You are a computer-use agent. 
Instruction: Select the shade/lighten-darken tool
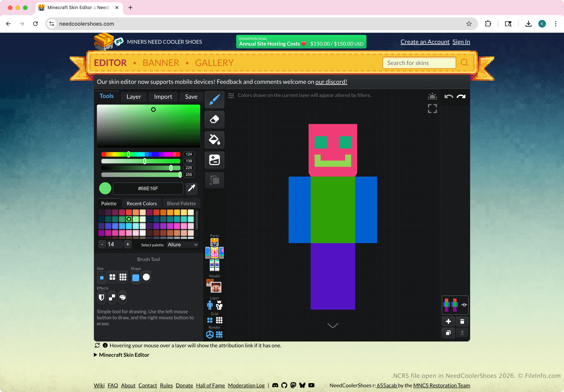(x=214, y=160)
